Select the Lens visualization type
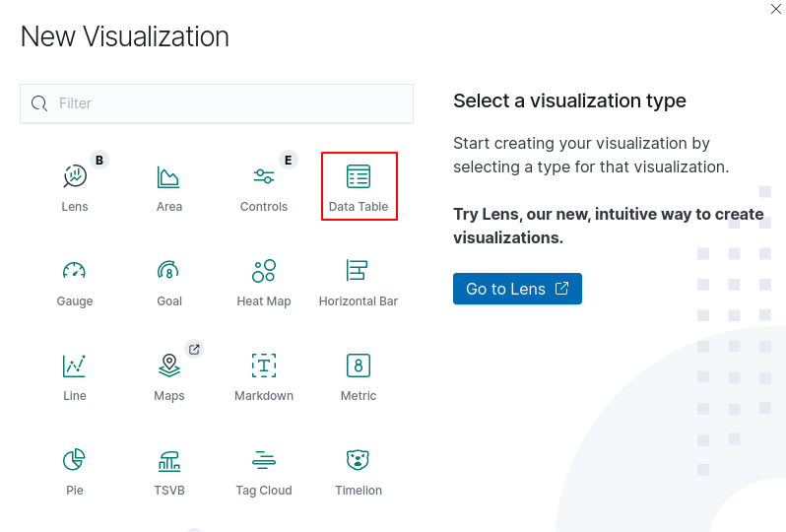The height and width of the screenshot is (532, 786). pos(75,186)
